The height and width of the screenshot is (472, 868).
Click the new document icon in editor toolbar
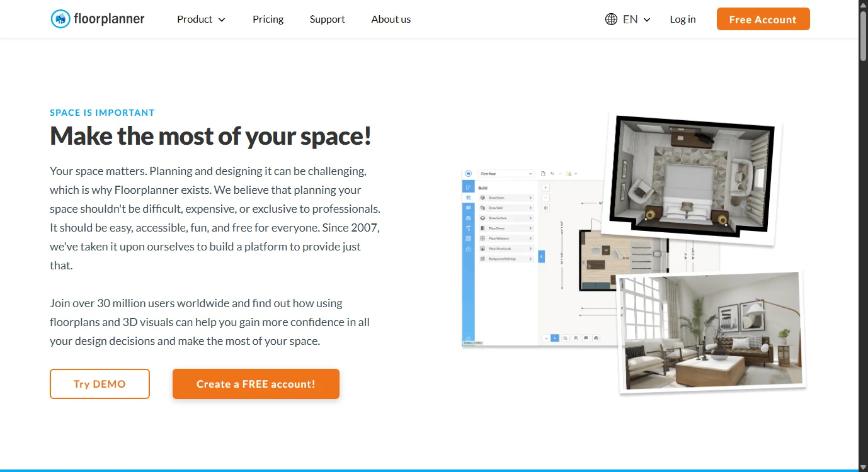544,174
